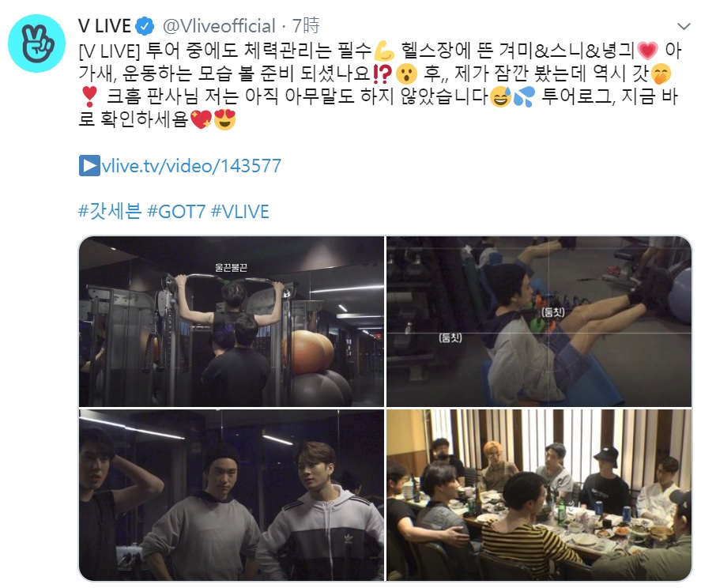Click the flexed bicep emoji
Screen dimensions: 701x588
pyautogui.click(x=384, y=51)
